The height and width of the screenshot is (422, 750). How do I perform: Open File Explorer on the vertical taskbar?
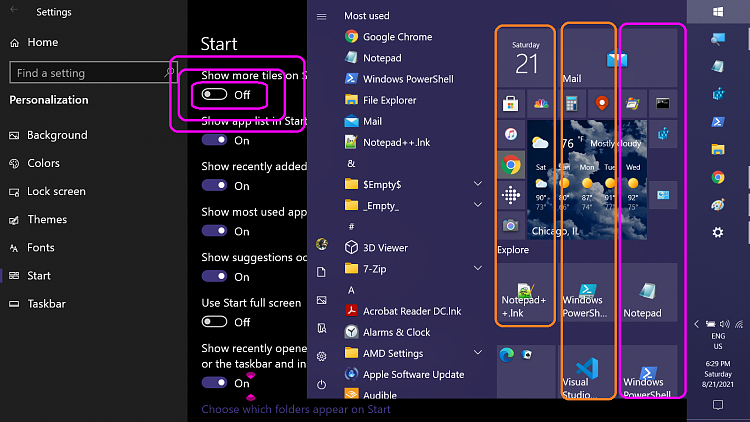point(718,149)
